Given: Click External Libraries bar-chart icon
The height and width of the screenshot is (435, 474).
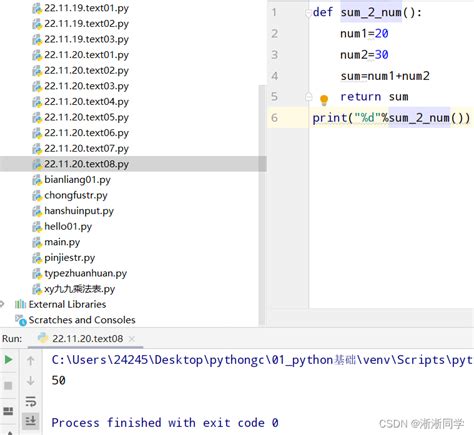Looking at the screenshot, I should (20, 304).
